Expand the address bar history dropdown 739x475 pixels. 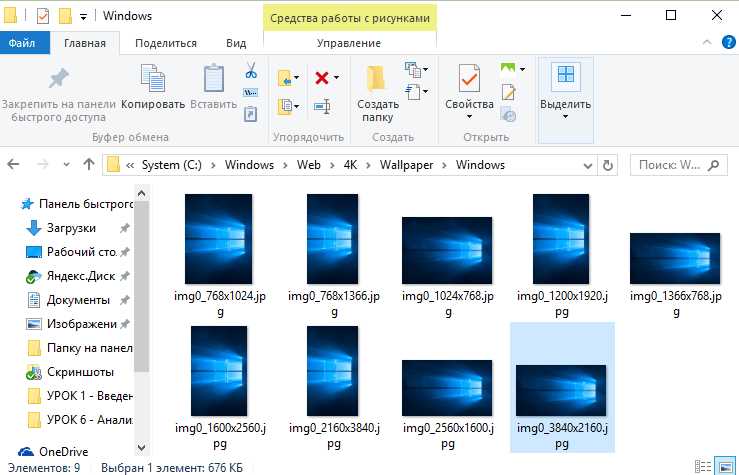[x=587, y=166]
